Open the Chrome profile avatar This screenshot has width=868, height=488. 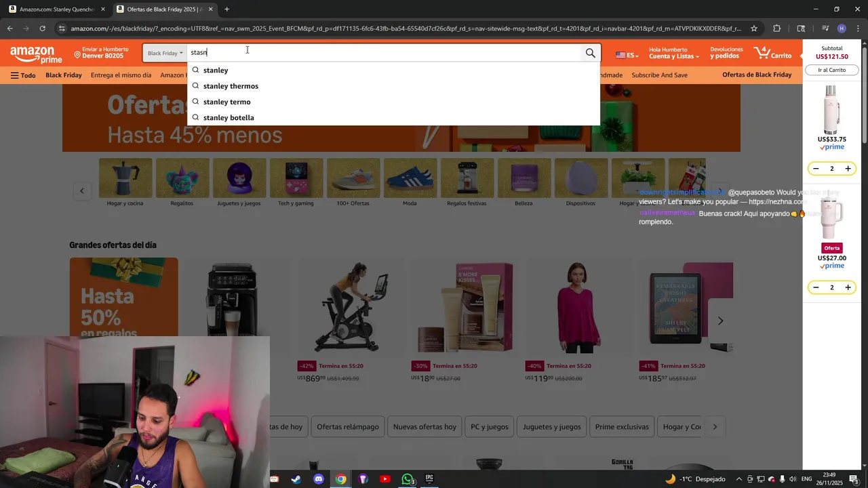pos(842,28)
